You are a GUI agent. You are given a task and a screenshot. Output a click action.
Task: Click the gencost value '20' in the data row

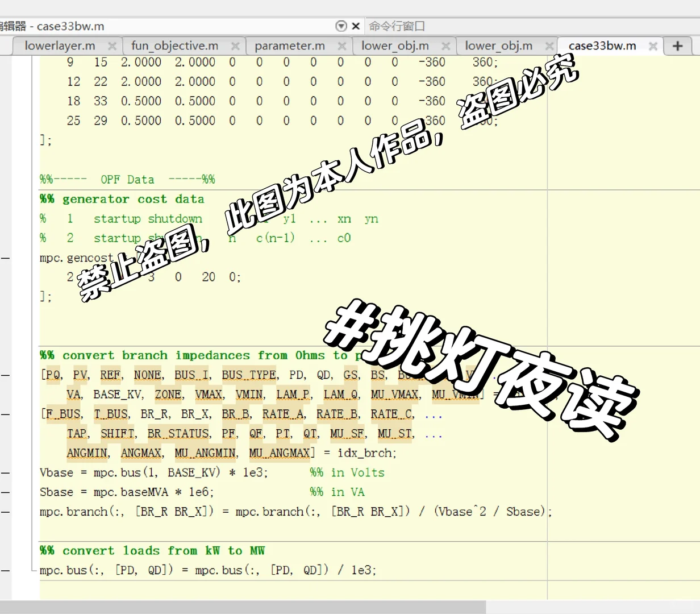point(209,277)
